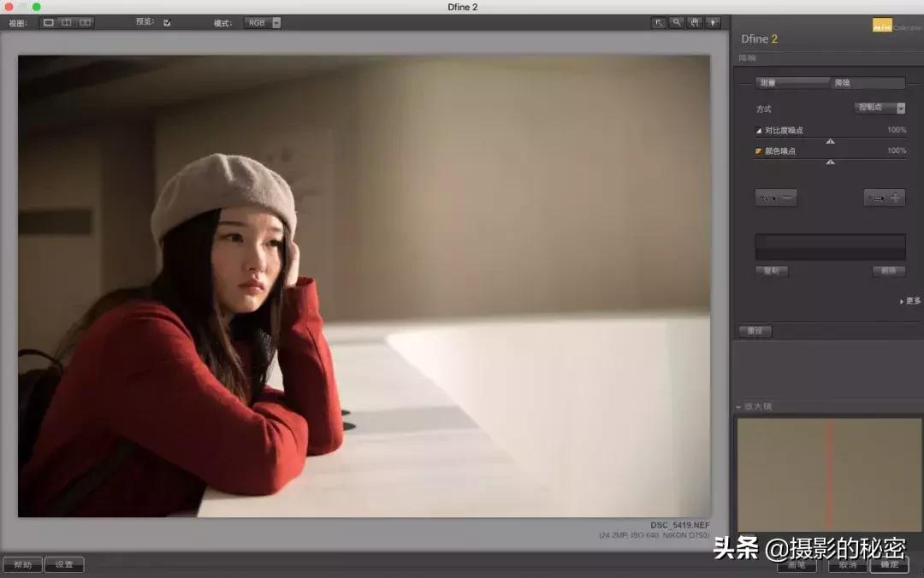
Task: Click the Nik Collection logo
Action: [x=897, y=26]
